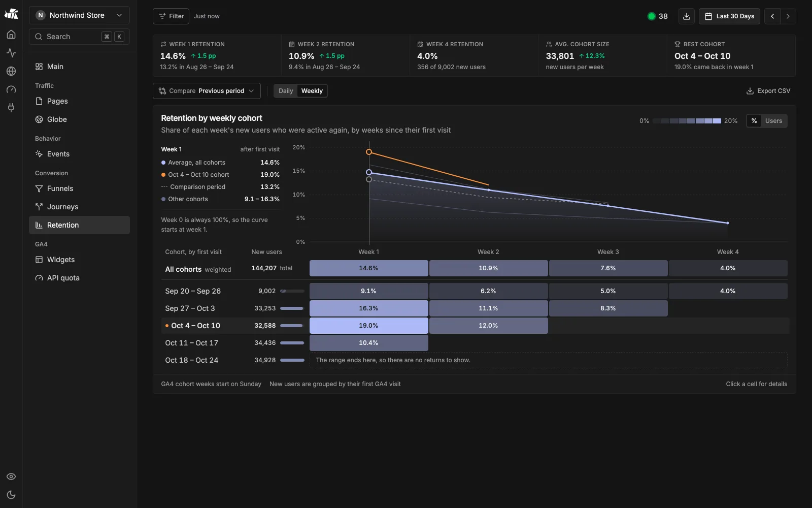Open Funnels page
The width and height of the screenshot is (812, 508).
(x=79, y=188)
